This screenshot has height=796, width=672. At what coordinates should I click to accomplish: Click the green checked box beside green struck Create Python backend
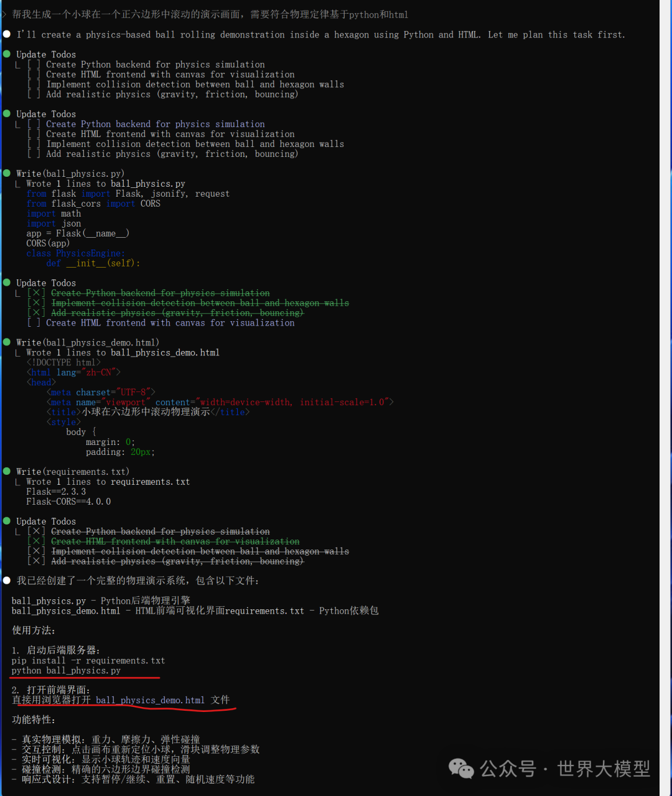pos(36,293)
